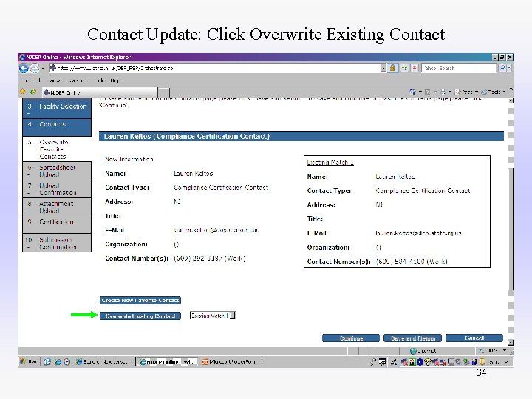Switch to Microsoft PowerPoint taskbar window
The width and height of the screenshot is (532, 399).
(231, 361)
